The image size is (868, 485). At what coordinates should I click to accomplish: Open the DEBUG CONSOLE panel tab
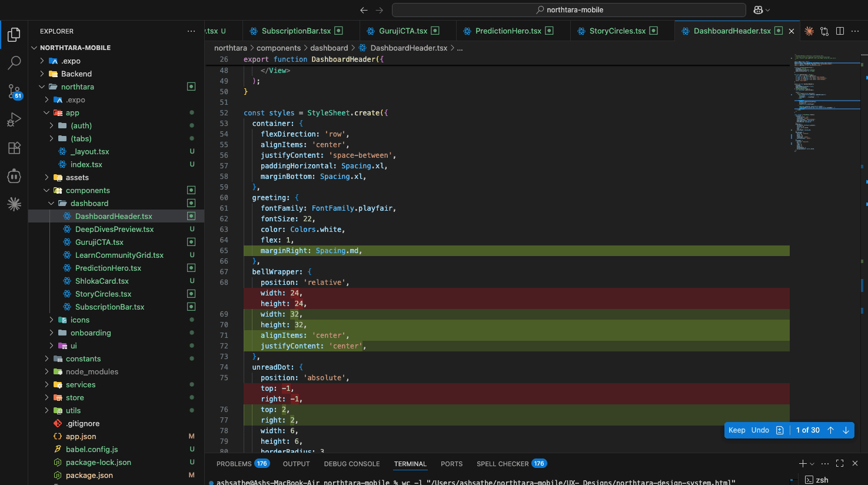pyautogui.click(x=352, y=464)
